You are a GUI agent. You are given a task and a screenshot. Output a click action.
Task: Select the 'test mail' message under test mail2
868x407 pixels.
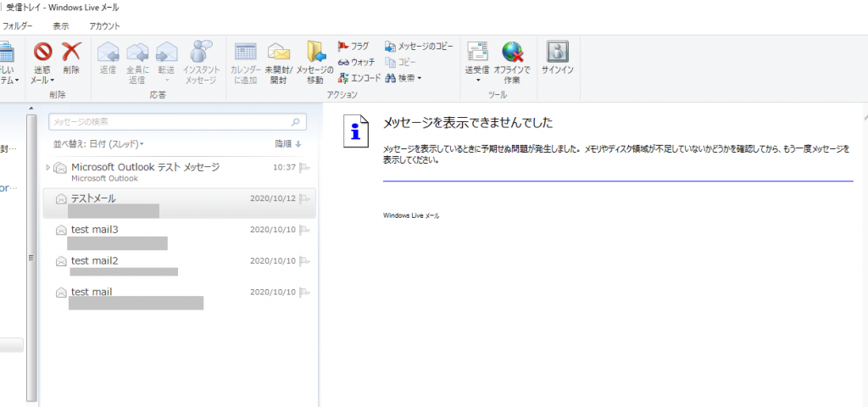point(180,296)
